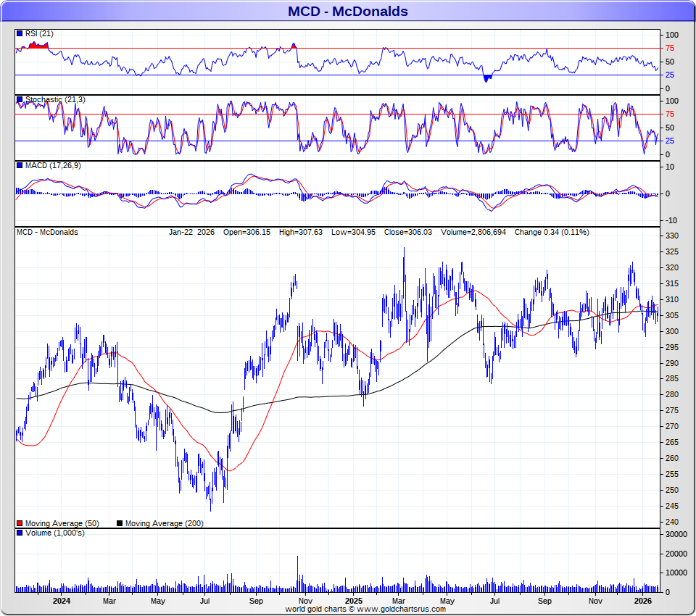Click the 'MACD (17,26,9)' label
The image size is (696, 616).
coord(53,165)
